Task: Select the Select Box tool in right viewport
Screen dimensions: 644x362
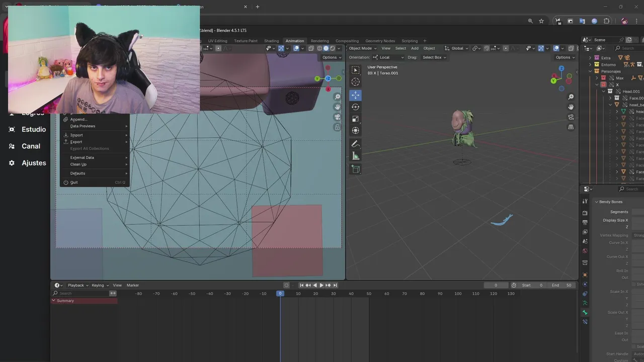Action: (355, 70)
